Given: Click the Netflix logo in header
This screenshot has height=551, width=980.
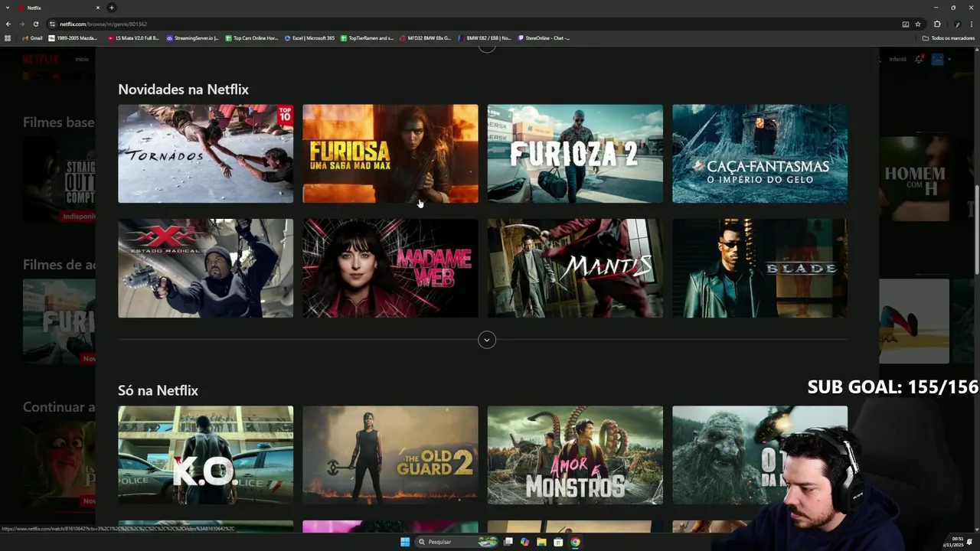Looking at the screenshot, I should click(x=41, y=59).
